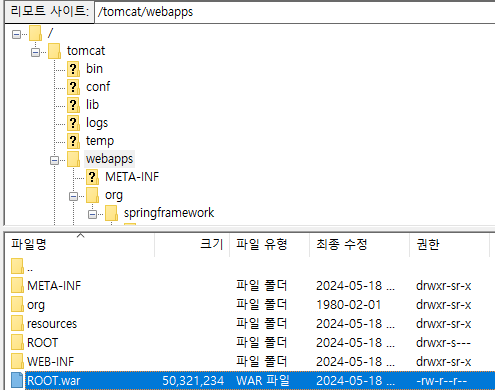Sort by 파일 유형 column header

(270, 244)
